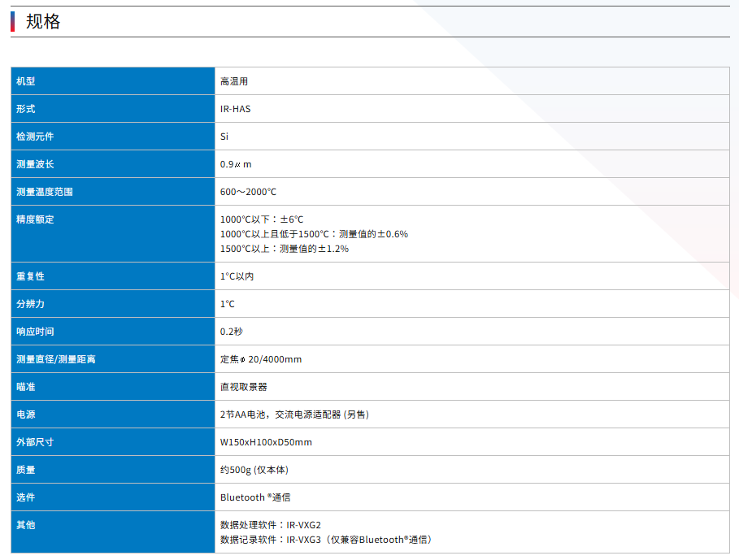Click the 定焦φ20/4000mm value
This screenshot has height=560, width=739.
click(261, 359)
